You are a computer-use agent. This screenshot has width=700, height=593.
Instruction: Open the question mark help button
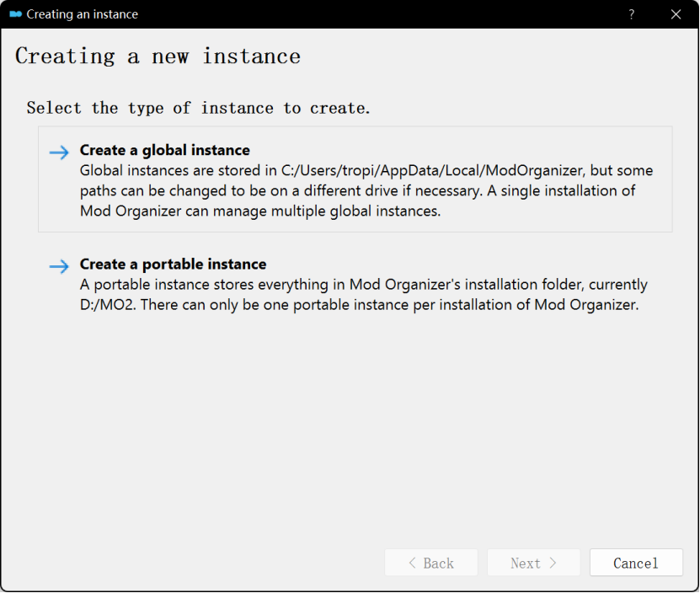coord(632,14)
